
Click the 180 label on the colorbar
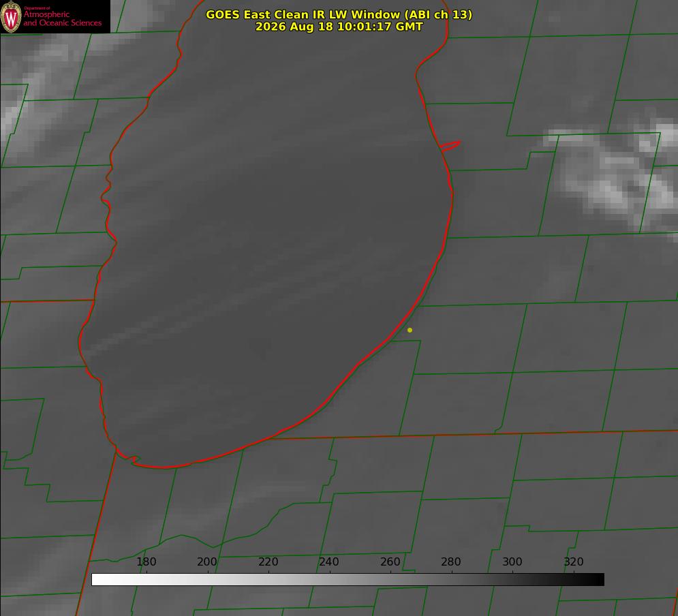(146, 561)
